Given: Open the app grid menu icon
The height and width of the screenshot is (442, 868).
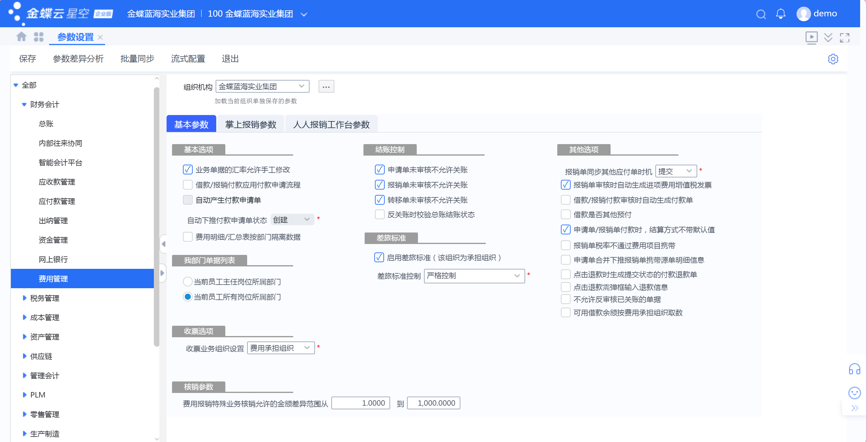Looking at the screenshot, I should point(39,37).
